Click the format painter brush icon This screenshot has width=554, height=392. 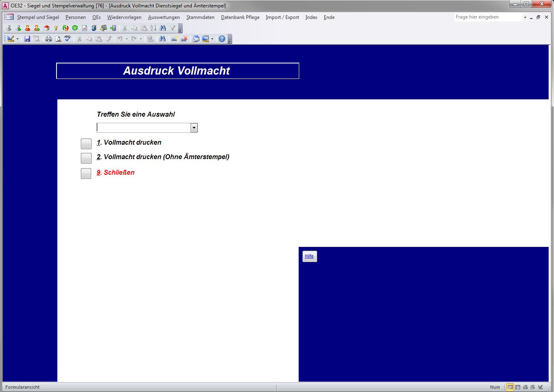[x=108, y=39]
